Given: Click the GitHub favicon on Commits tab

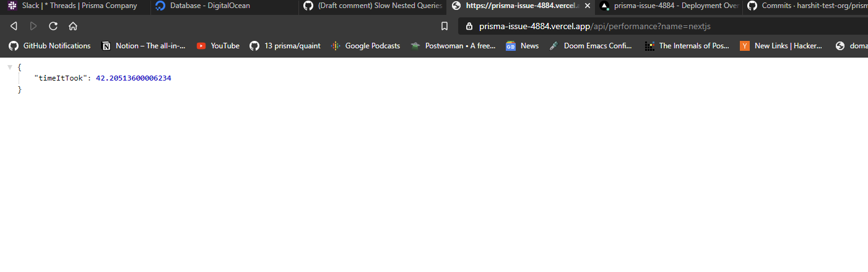Looking at the screenshot, I should [x=752, y=6].
